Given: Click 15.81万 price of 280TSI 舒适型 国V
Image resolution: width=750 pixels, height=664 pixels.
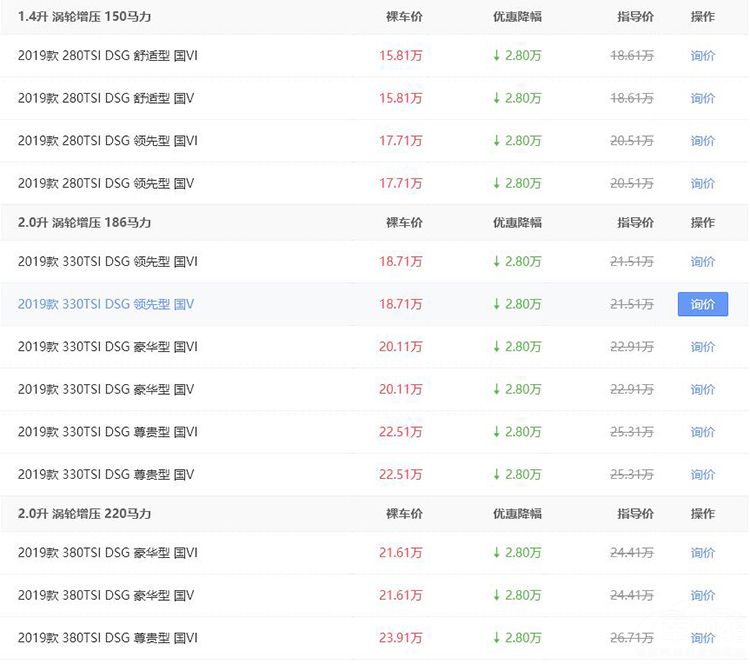Looking at the screenshot, I should point(400,98).
